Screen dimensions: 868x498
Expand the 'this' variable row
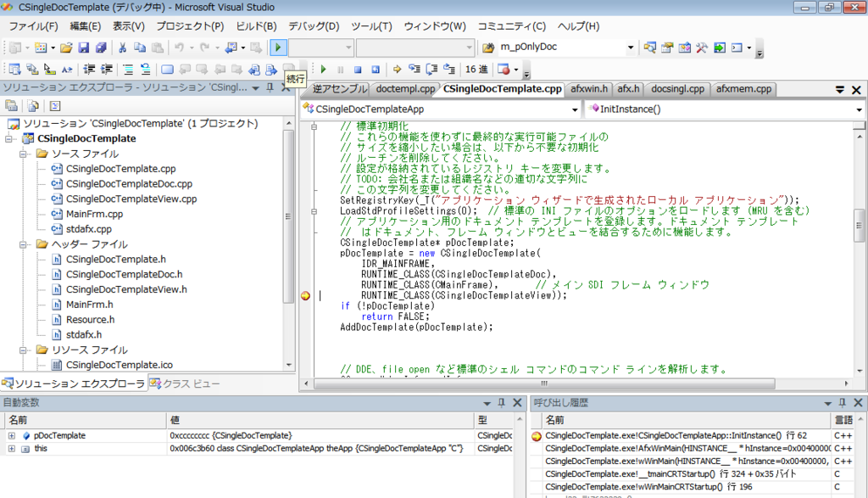(x=12, y=449)
